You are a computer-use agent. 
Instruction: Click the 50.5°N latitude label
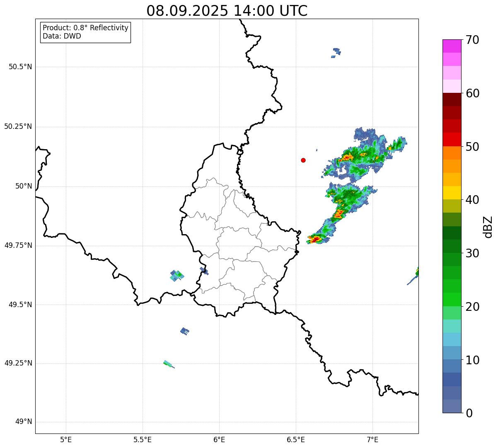pos(20,67)
